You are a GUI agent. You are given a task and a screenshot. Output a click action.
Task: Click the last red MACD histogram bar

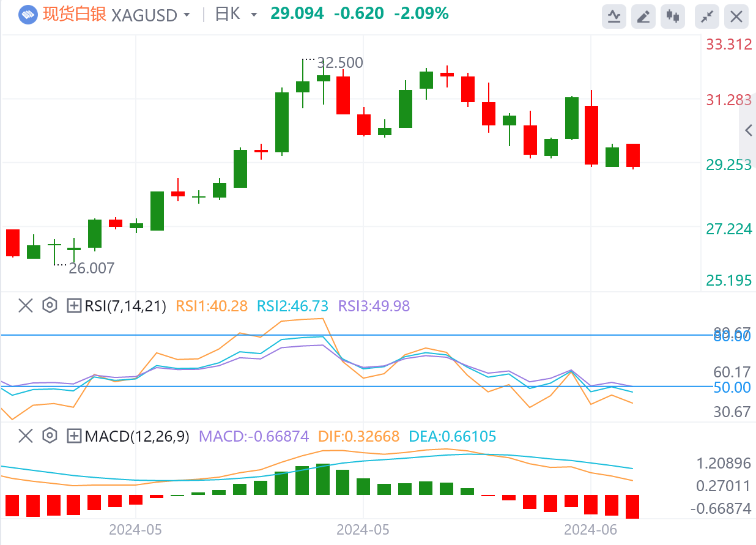point(633,507)
